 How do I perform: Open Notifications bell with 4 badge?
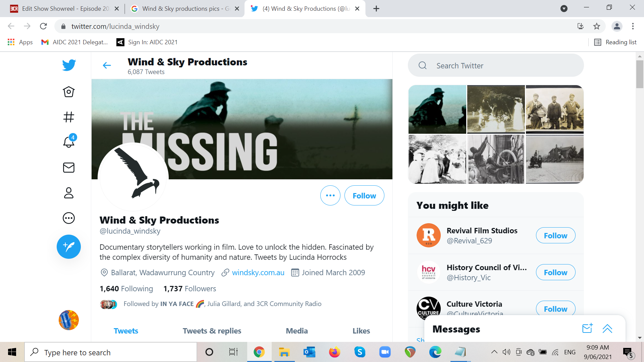[x=69, y=142]
